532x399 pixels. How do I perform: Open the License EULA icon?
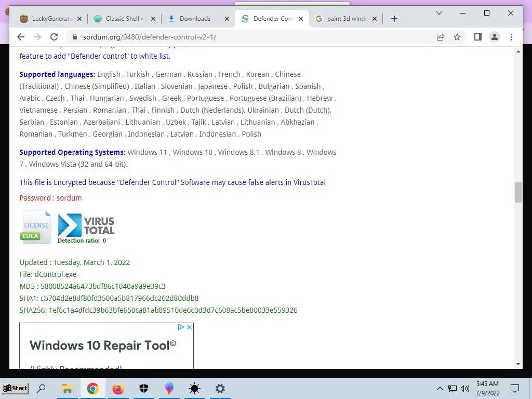36,227
